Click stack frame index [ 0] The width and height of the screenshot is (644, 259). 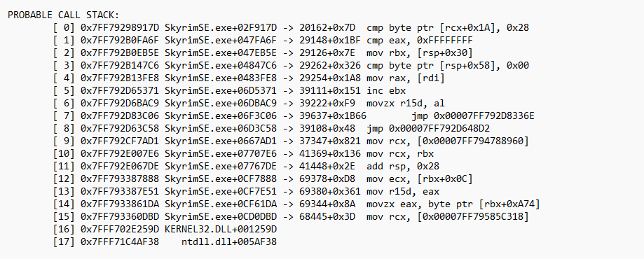pos(64,28)
